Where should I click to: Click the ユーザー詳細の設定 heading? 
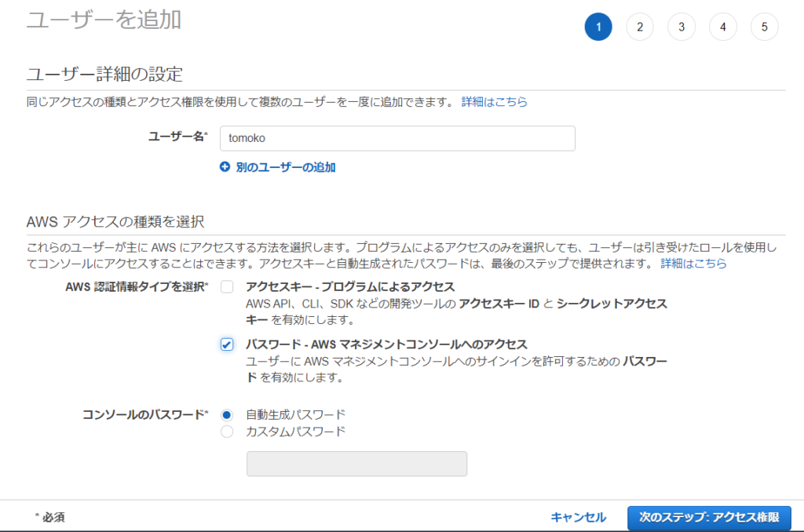click(104, 75)
